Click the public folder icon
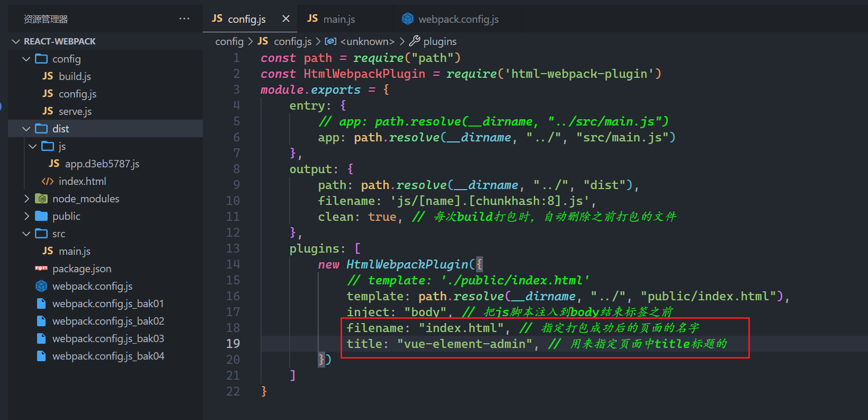 (41, 216)
